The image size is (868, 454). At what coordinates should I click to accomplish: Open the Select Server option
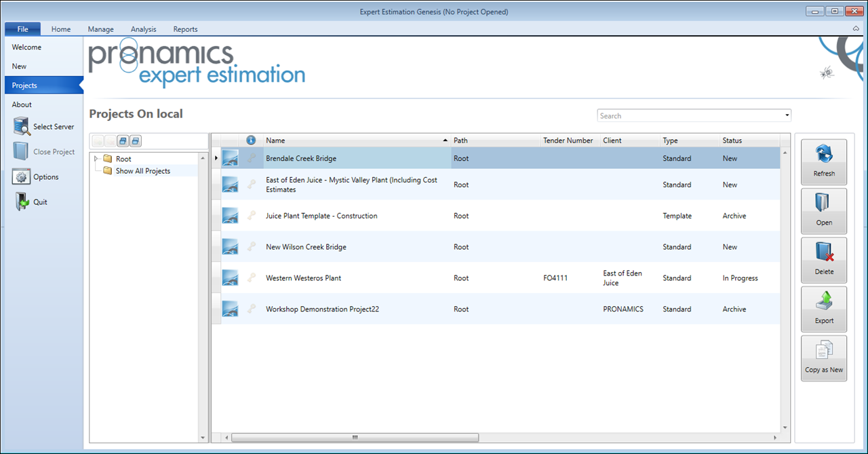[x=22, y=127]
